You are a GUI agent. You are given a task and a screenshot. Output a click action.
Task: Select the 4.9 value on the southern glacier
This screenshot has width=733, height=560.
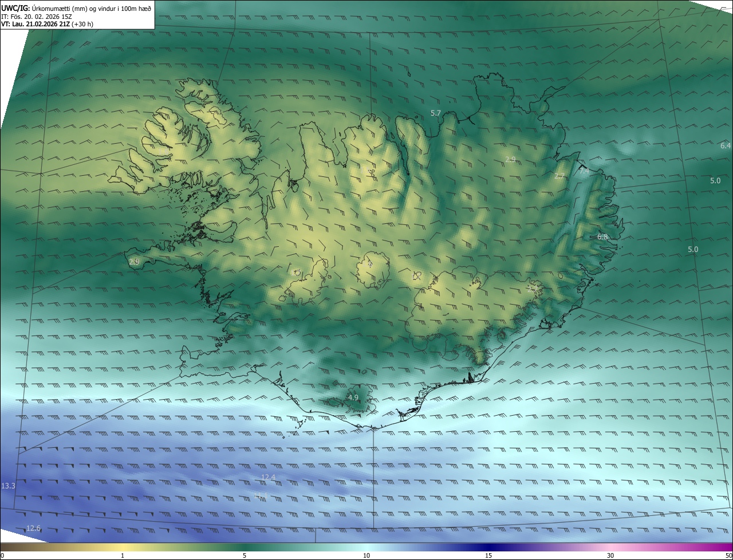pos(353,397)
